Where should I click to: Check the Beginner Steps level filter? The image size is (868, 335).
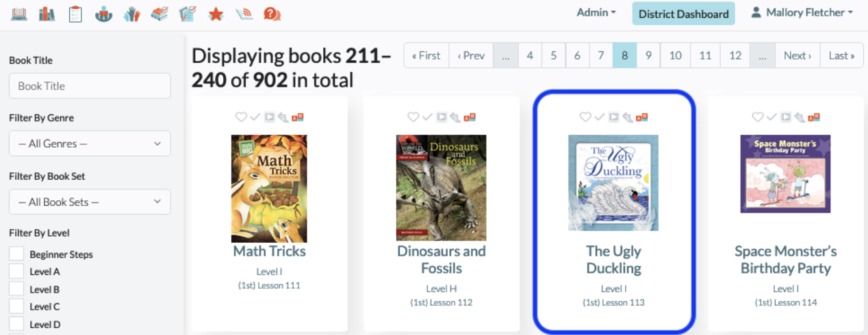pyautogui.click(x=16, y=254)
